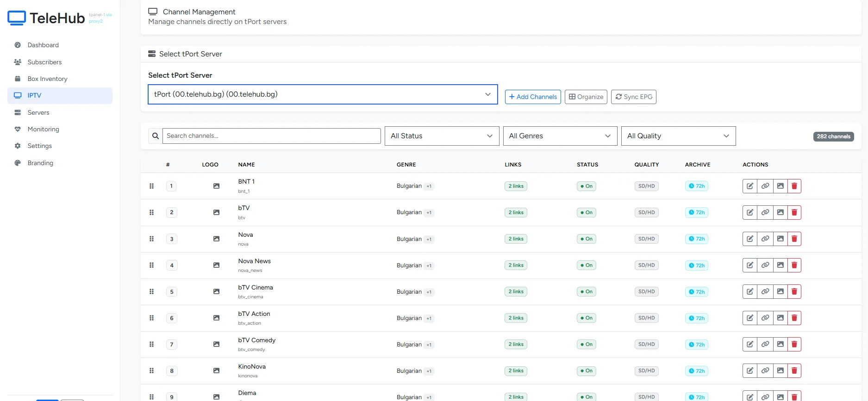Navigate to Servers page

tap(60, 112)
